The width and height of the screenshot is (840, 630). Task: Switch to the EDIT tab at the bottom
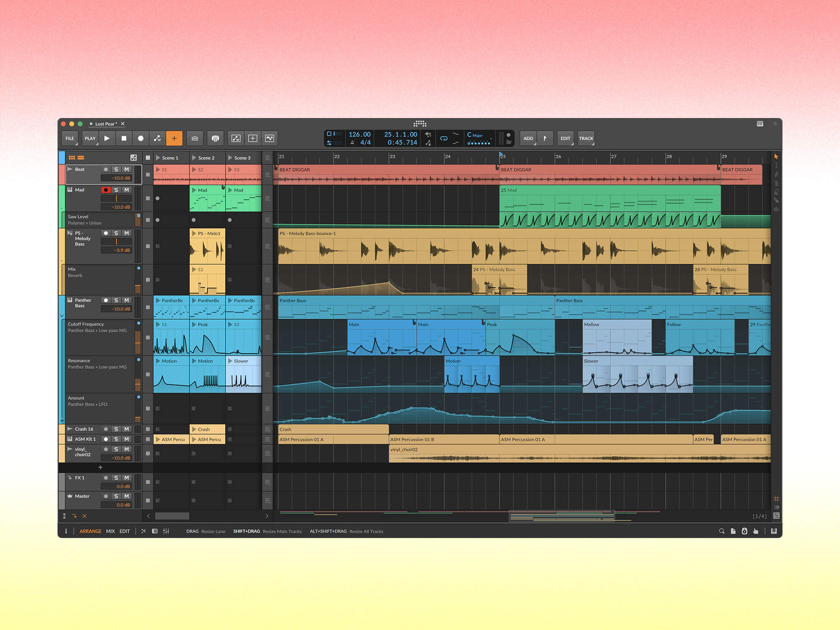coord(124,531)
